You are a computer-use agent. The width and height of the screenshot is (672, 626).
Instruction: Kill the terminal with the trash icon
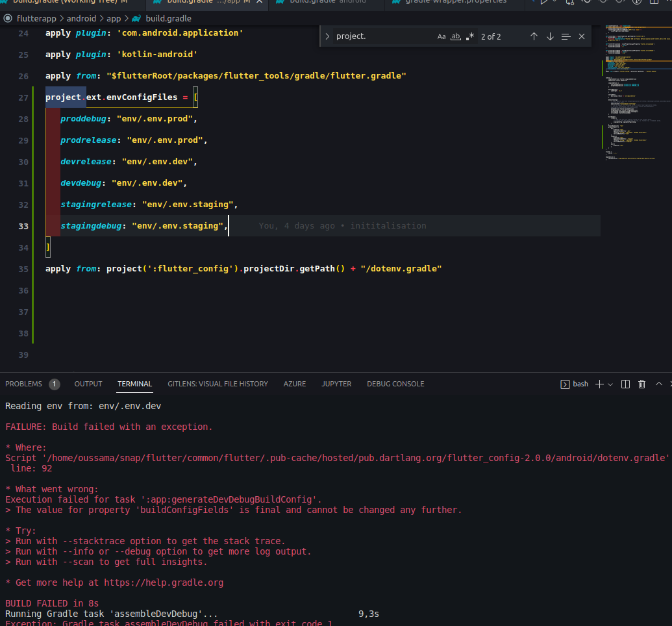point(641,384)
